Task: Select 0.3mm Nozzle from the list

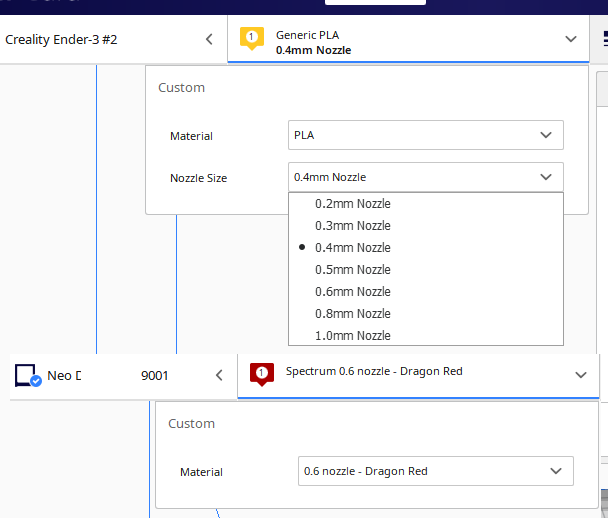Action: tap(426, 226)
